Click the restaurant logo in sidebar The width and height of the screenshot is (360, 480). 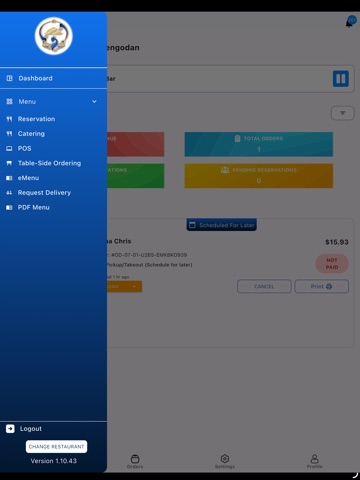pos(54,36)
